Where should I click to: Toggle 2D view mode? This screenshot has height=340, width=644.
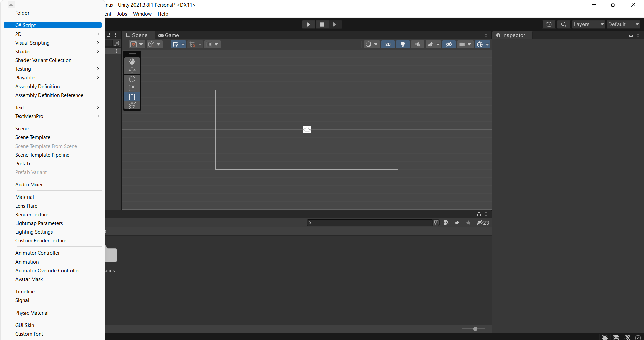point(388,44)
